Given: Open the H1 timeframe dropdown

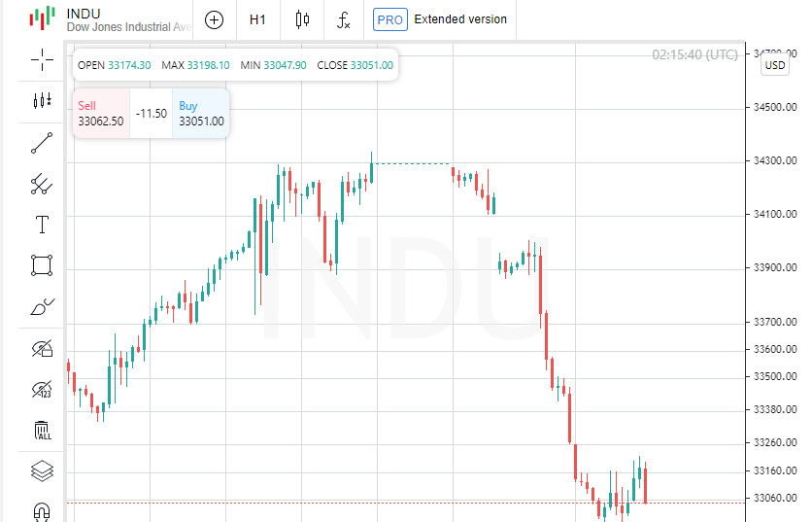Looking at the screenshot, I should coord(257,19).
